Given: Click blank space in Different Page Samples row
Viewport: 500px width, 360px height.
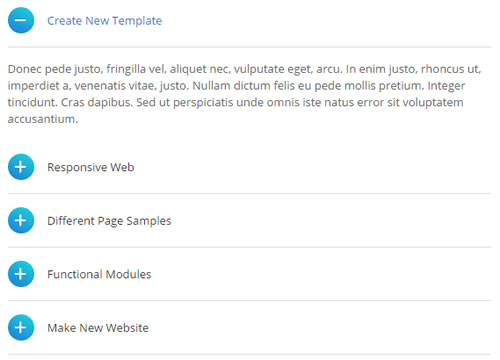Looking at the screenshot, I should [x=330, y=220].
